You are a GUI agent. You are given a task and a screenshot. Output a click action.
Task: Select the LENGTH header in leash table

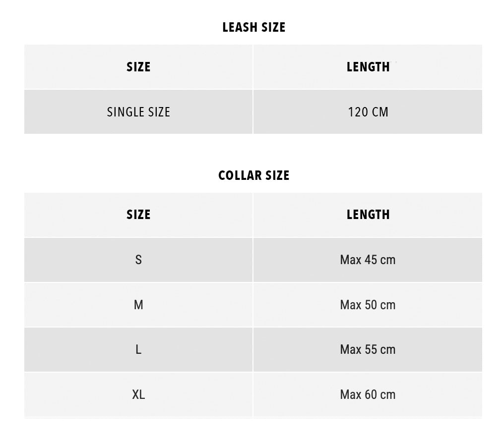(368, 67)
